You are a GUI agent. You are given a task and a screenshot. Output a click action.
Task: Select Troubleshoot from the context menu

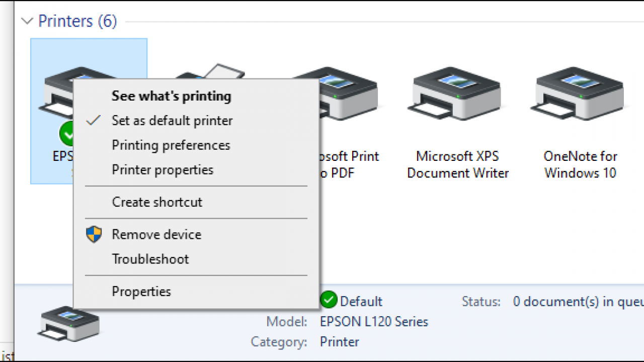coord(150,259)
